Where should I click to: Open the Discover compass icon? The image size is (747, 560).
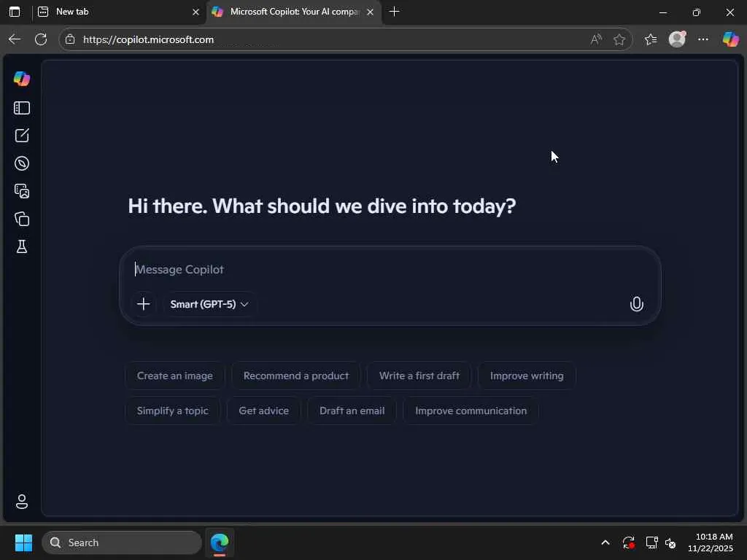(x=22, y=163)
